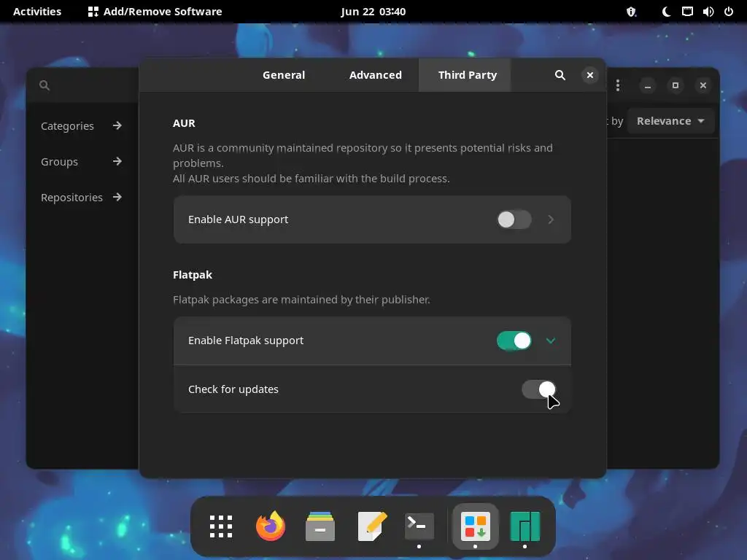This screenshot has width=747, height=560.
Task: Enable AUR support toggle
Action: click(514, 219)
